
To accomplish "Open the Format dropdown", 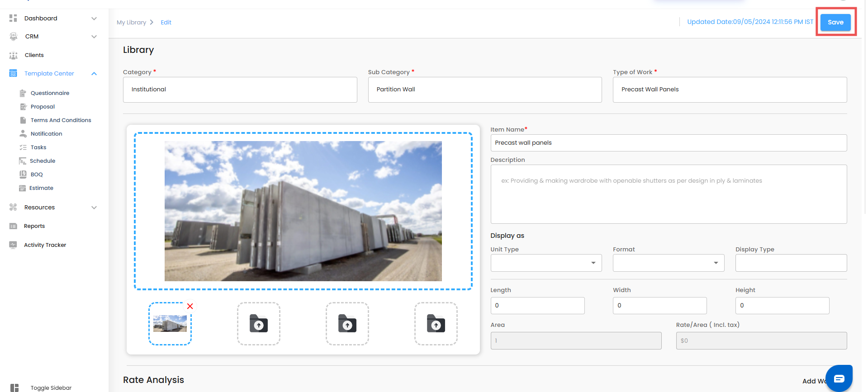I will [668, 263].
